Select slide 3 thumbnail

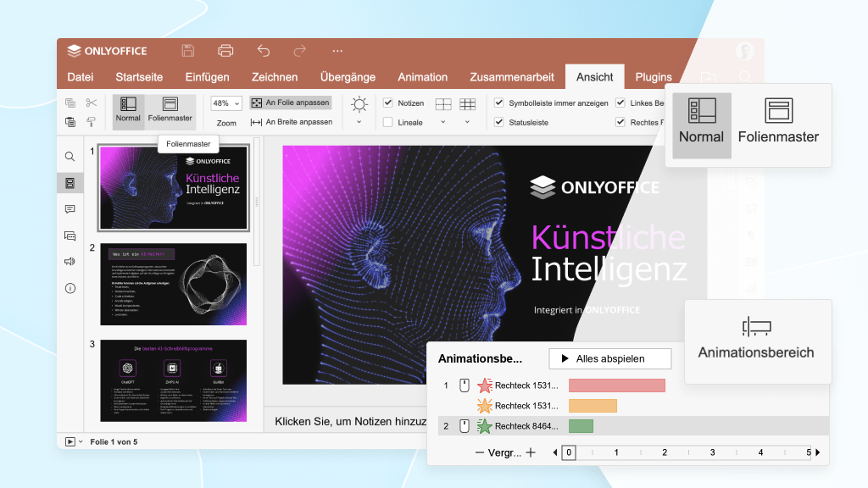[173, 380]
